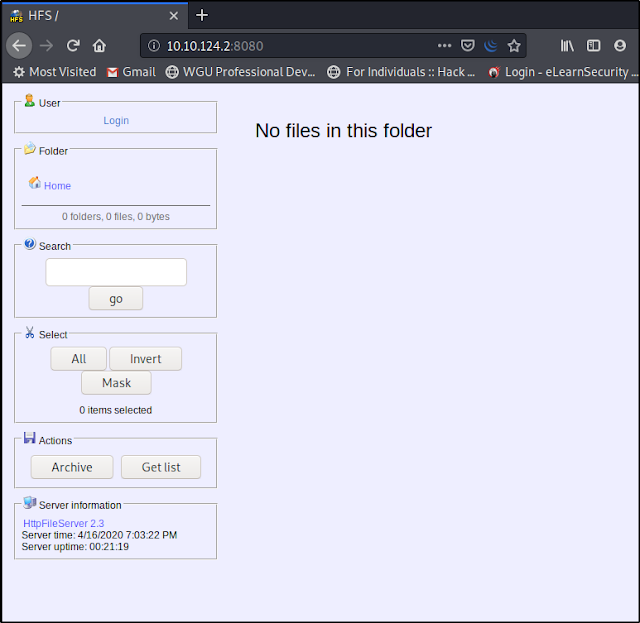Click the '0 folders, 0 files, 0 bytes' text
This screenshot has height=623, width=640.
click(116, 216)
